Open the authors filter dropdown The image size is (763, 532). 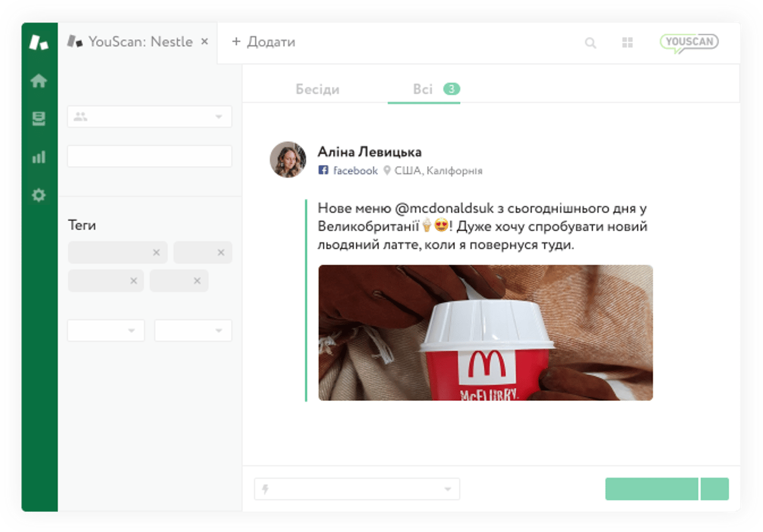149,117
